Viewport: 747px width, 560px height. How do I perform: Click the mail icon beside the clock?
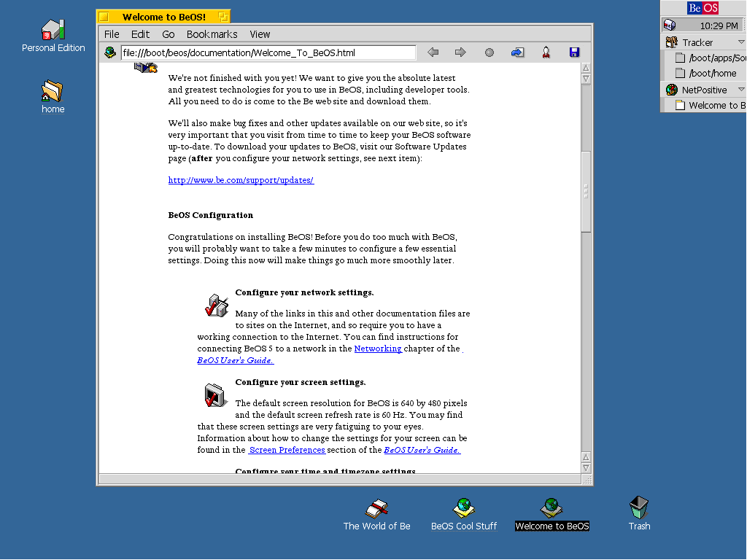670,26
